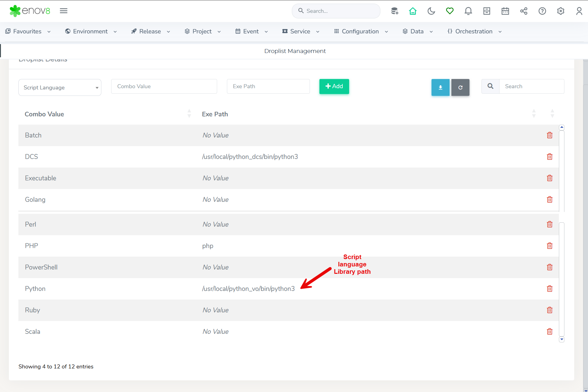Click the share nodes icon
The width and height of the screenshot is (588, 392).
pyautogui.click(x=524, y=11)
